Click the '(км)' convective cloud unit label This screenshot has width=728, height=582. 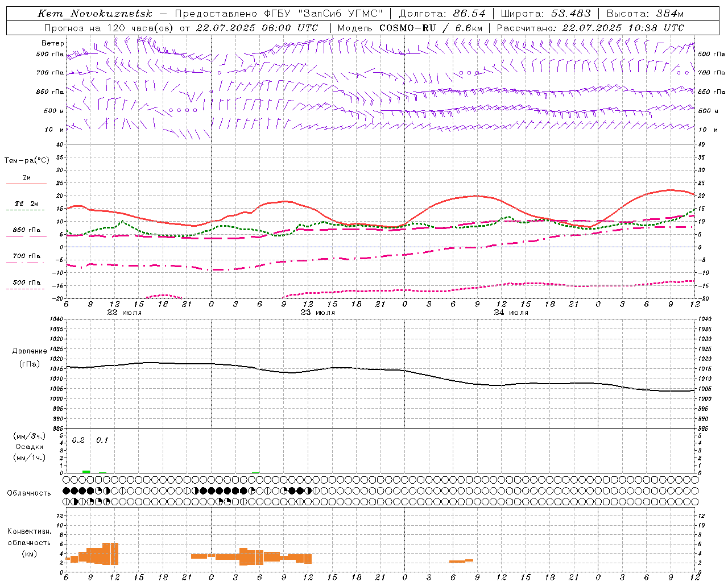tap(30, 554)
